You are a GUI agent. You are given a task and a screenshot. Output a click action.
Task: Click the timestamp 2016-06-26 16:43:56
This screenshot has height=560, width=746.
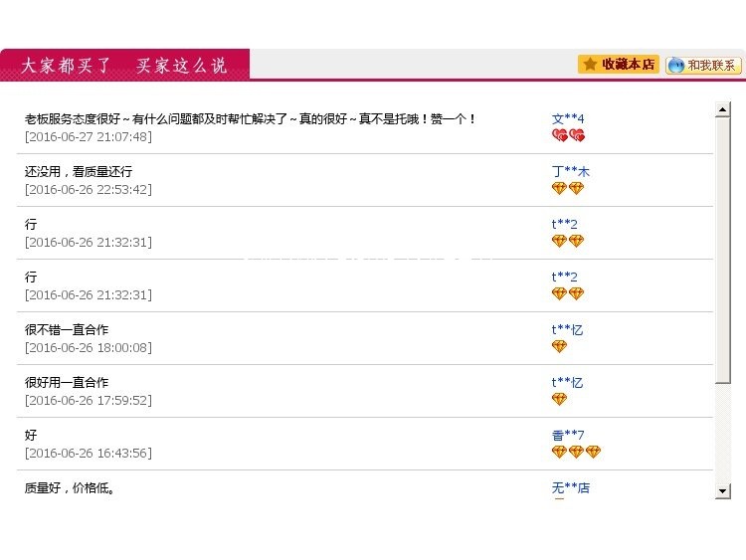(89, 453)
